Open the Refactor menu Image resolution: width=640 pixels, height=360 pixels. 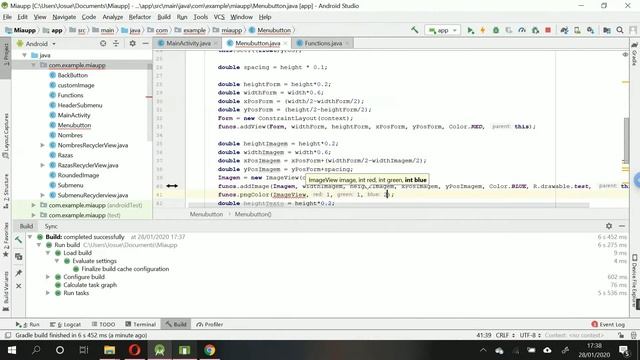(140, 17)
